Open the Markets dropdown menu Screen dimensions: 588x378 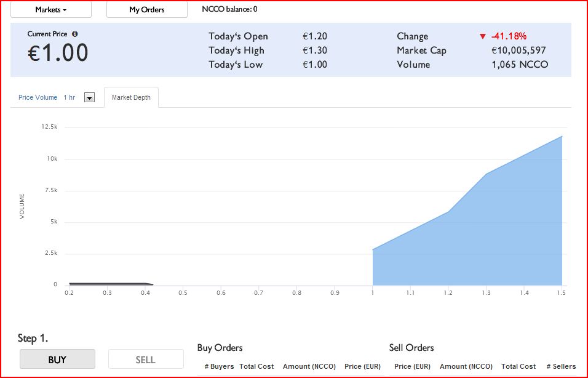click(x=51, y=10)
